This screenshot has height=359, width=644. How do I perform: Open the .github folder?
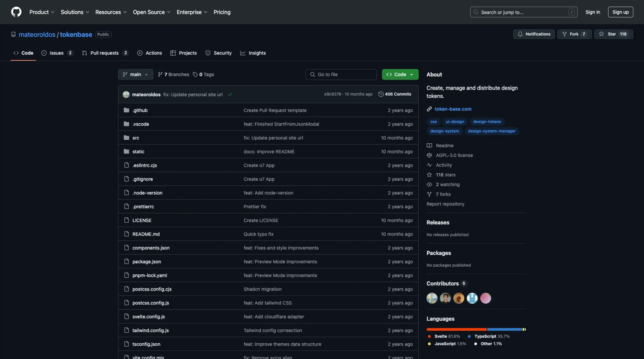pyautogui.click(x=140, y=110)
